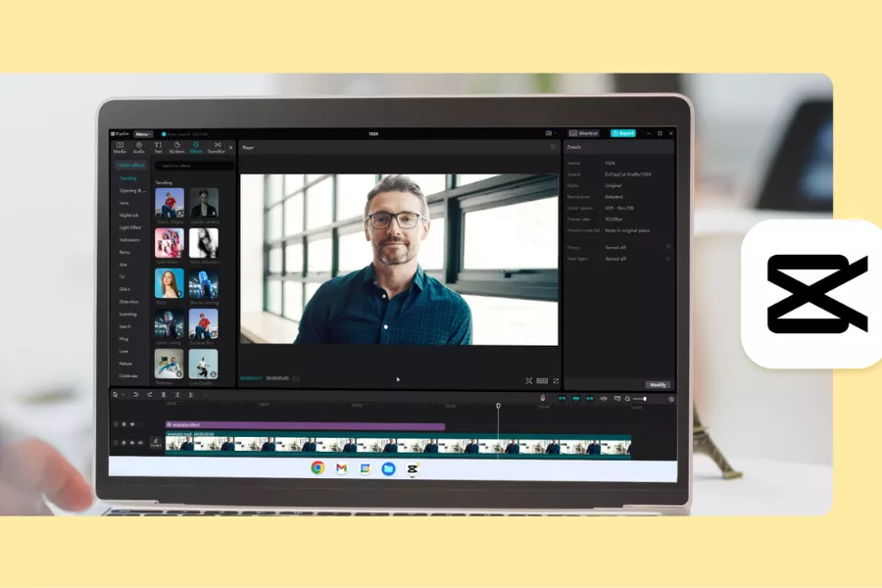Open the Retro effects category
Viewport: 882px width, 588px height.
(124, 253)
